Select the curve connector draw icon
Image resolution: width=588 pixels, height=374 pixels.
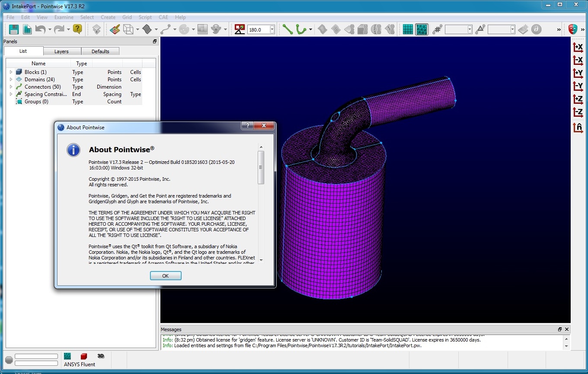tap(166, 29)
